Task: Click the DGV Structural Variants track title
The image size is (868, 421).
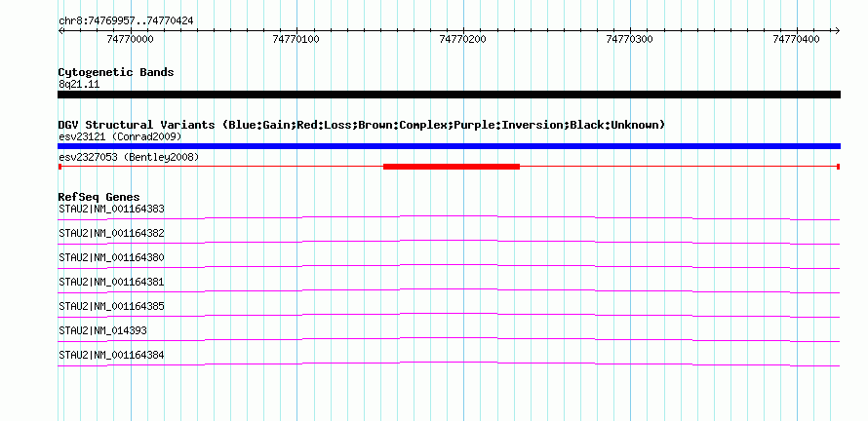Action: pyautogui.click(x=362, y=125)
